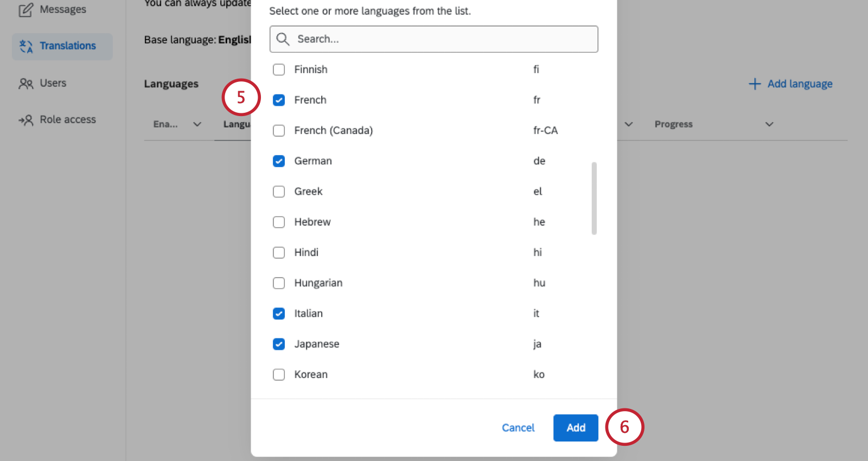
Task: Deselect the Italian checkbox
Action: 279,313
